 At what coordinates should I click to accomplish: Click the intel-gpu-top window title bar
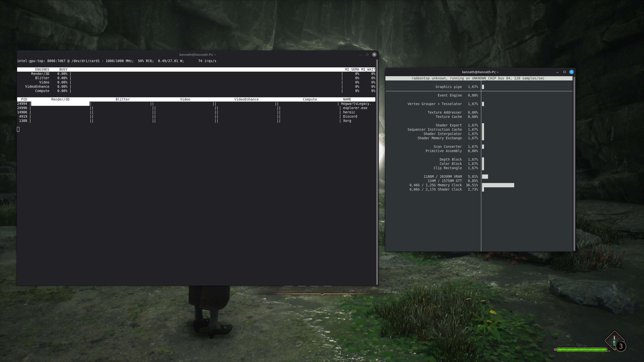[x=197, y=55]
